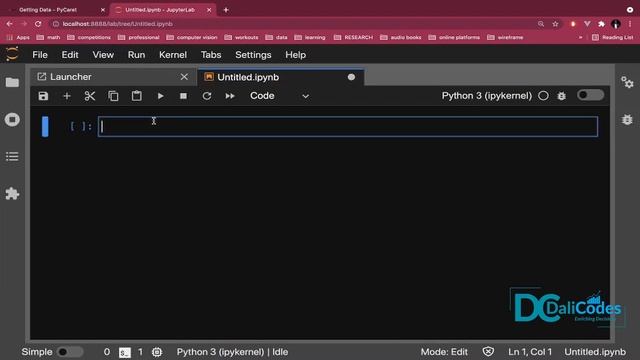The image size is (640, 360).
Task: Paste cell from clipboard icon
Action: coord(136,96)
